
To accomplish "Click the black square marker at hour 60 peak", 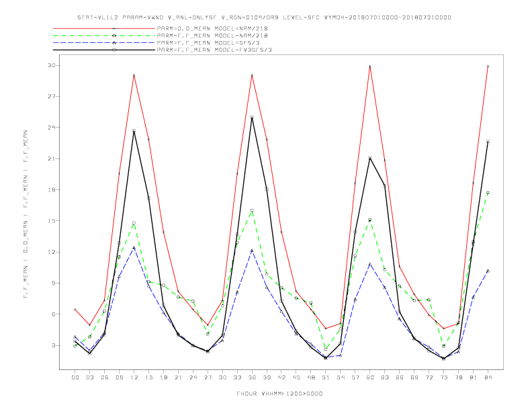I will (370, 158).
